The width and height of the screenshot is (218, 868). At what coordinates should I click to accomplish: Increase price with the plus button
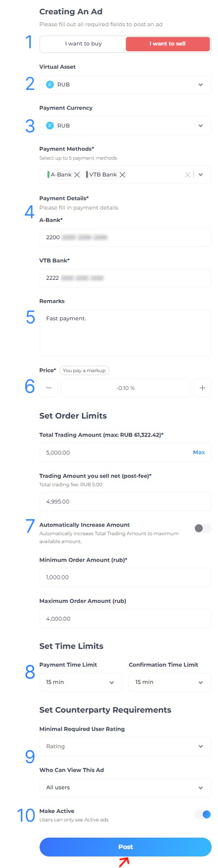click(202, 388)
